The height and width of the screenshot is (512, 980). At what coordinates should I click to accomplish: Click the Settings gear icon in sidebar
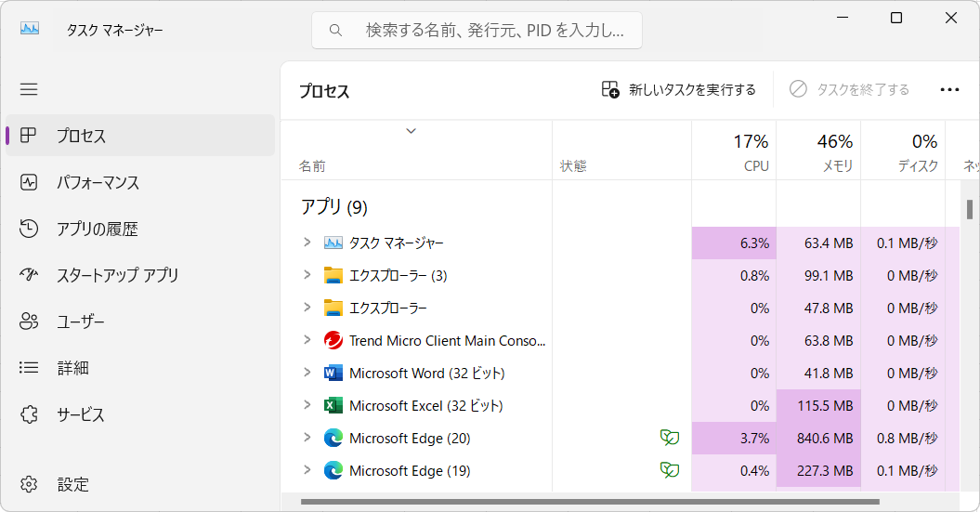pyautogui.click(x=29, y=484)
